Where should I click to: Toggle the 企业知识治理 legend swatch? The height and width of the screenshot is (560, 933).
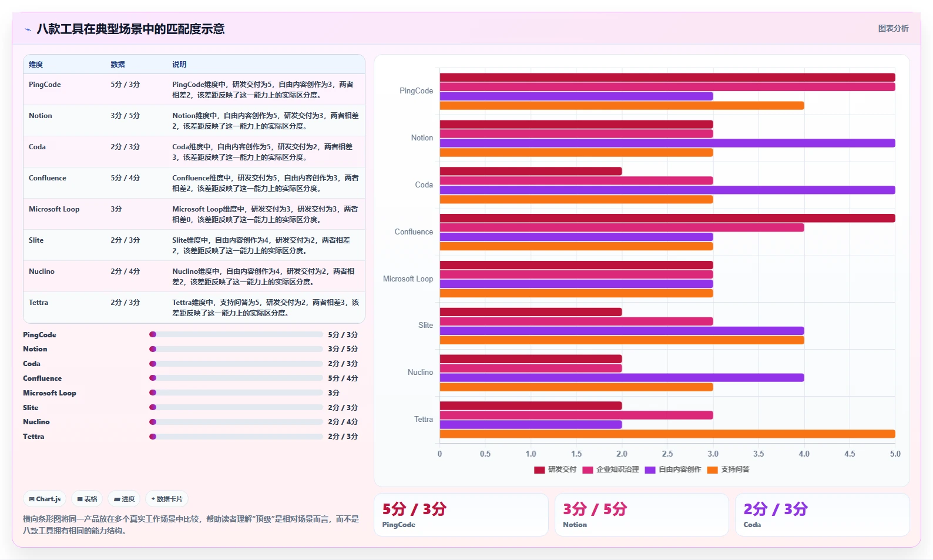[588, 470]
